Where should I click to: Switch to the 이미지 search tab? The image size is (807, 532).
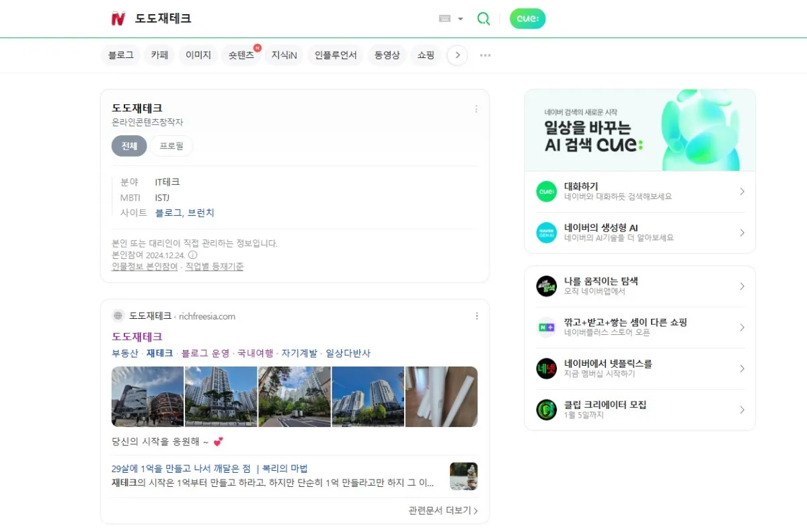click(198, 55)
